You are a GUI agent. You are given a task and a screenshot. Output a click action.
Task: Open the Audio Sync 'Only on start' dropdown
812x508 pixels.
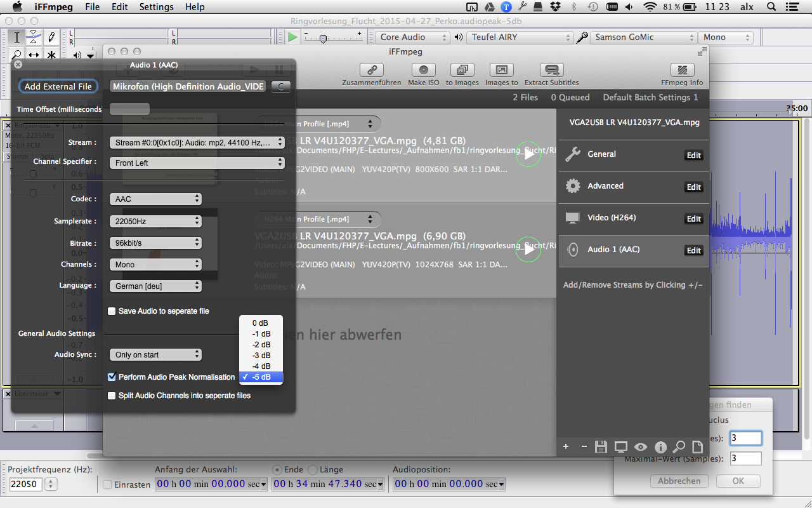[x=155, y=355]
